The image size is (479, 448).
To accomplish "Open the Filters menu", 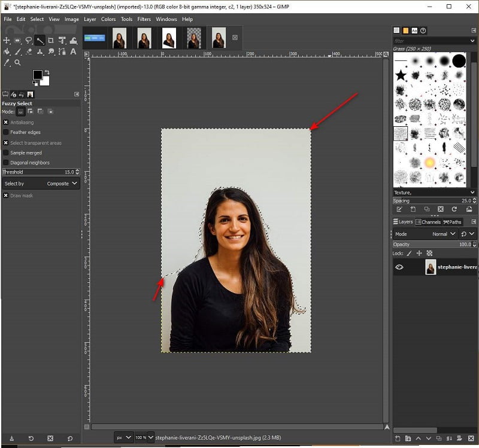I will coord(144,19).
